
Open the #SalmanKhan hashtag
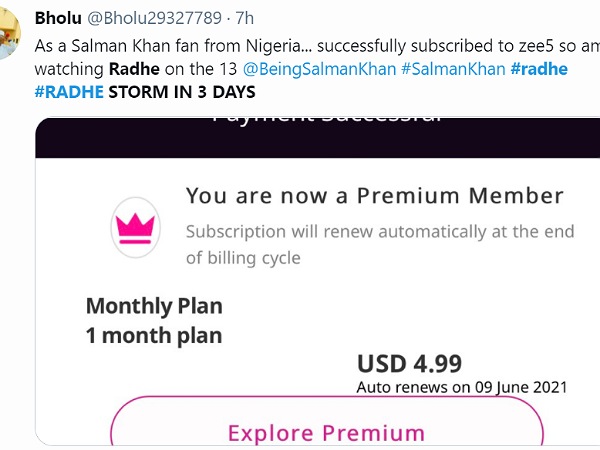(x=445, y=70)
